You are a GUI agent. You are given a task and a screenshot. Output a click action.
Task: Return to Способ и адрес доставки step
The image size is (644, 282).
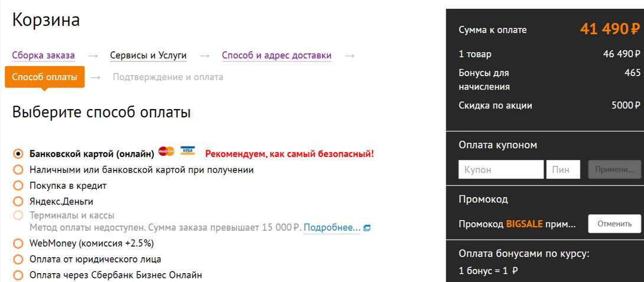[277, 55]
